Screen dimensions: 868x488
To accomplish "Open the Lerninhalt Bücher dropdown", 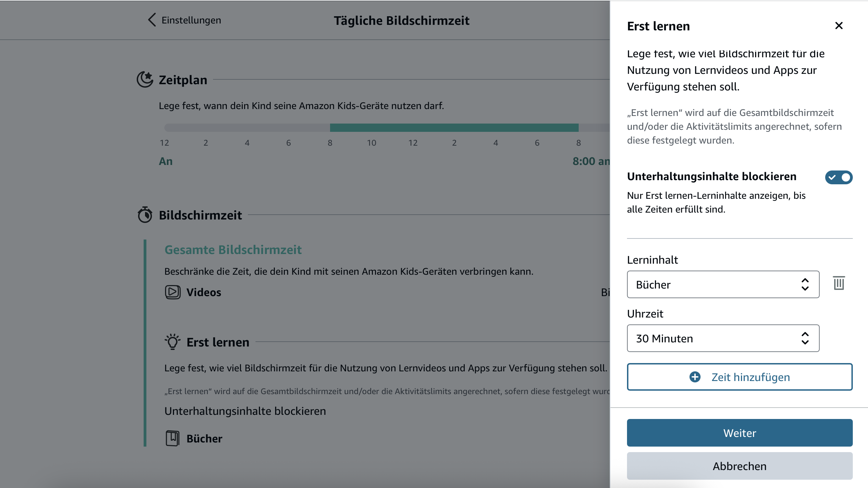I will click(x=723, y=284).
